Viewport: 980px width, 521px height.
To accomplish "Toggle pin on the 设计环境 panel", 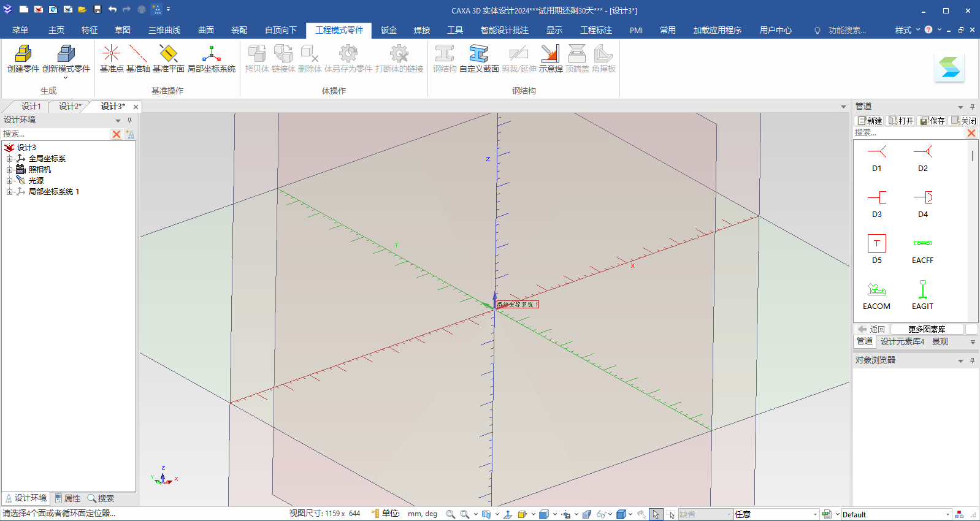I will tap(129, 120).
